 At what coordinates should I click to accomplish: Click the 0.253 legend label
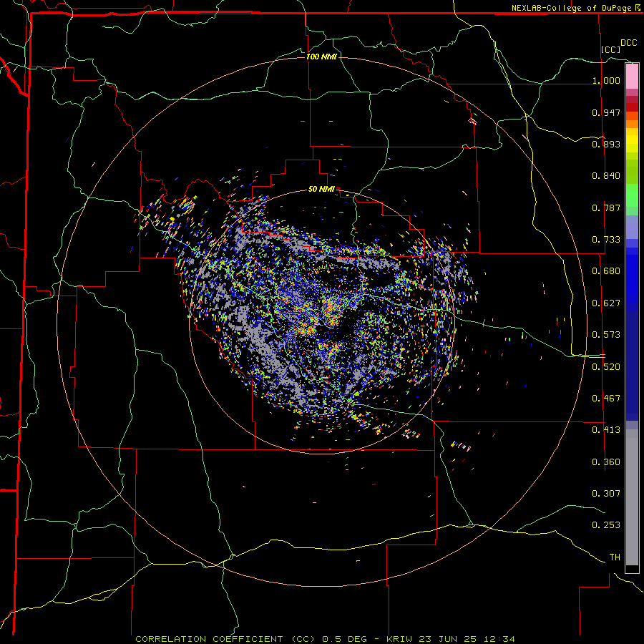click(x=606, y=525)
